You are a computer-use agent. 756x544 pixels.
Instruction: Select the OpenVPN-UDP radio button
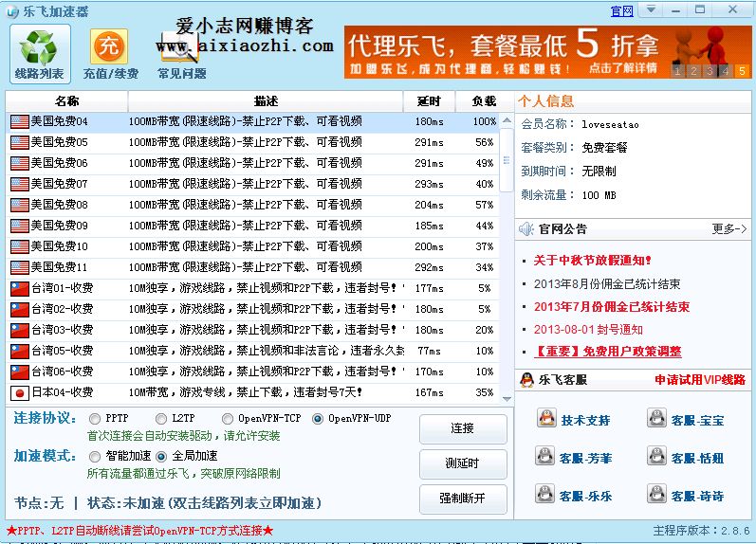coord(317,419)
